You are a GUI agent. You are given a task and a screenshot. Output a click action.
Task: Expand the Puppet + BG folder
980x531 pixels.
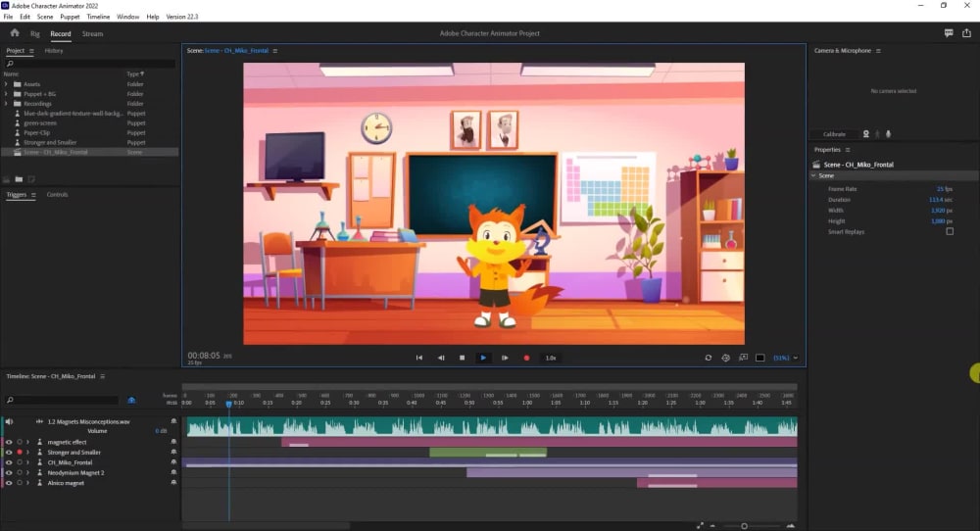tap(6, 94)
